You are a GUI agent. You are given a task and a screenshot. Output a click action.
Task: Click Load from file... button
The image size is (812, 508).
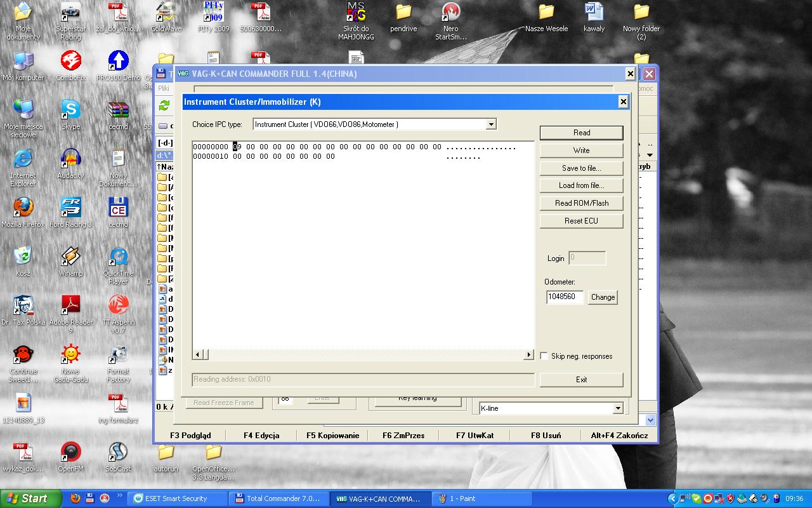point(582,185)
